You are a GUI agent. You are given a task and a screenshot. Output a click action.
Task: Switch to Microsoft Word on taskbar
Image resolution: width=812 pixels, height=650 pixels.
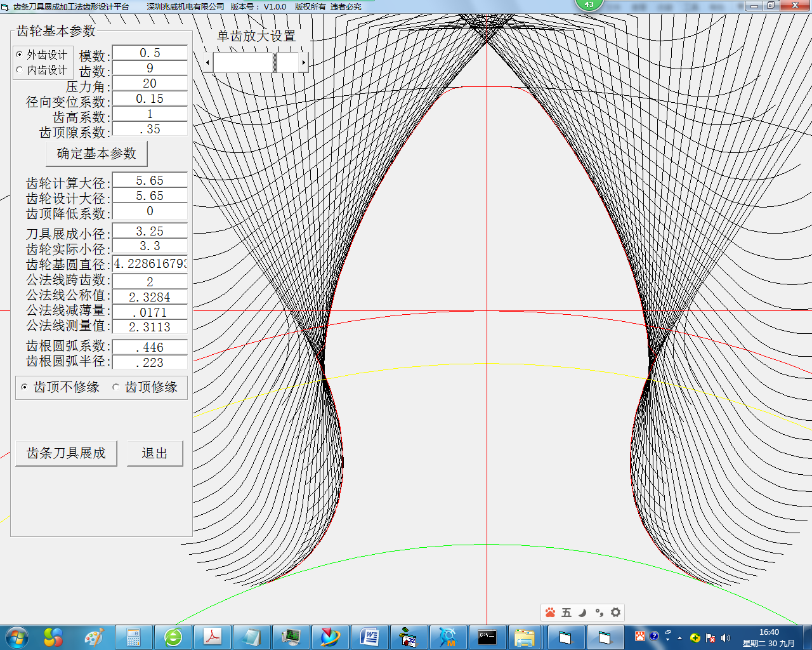point(370,637)
